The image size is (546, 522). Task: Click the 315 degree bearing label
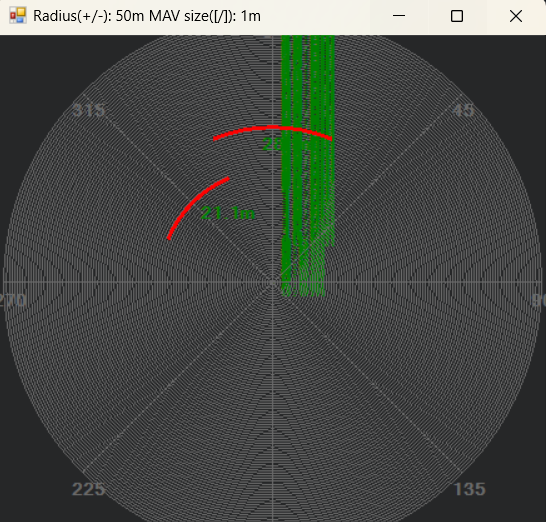click(88, 111)
